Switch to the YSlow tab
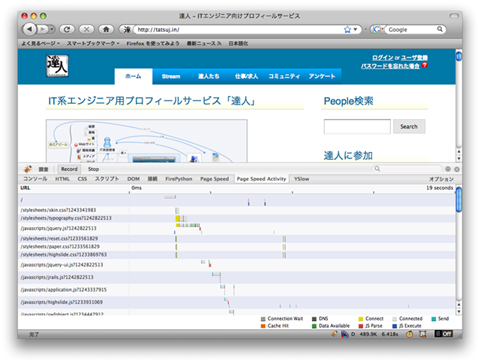Screen dimensions: 480x363 pyautogui.click(x=301, y=179)
